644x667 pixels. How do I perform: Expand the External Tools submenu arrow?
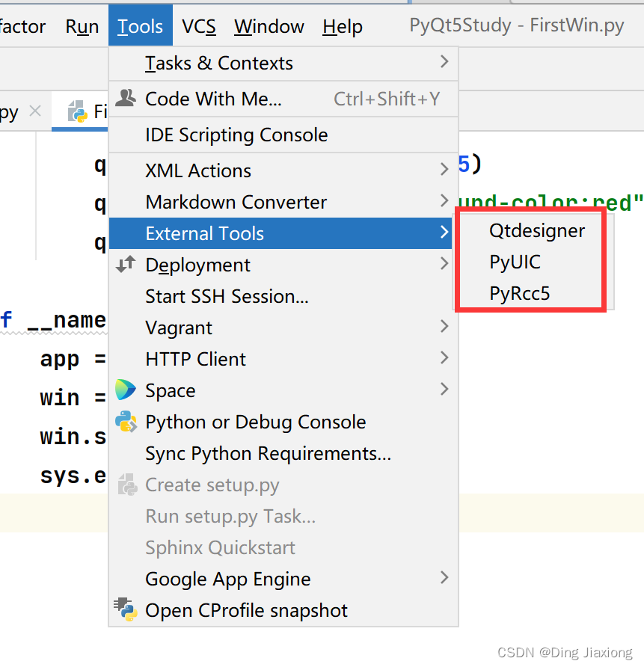[444, 233]
